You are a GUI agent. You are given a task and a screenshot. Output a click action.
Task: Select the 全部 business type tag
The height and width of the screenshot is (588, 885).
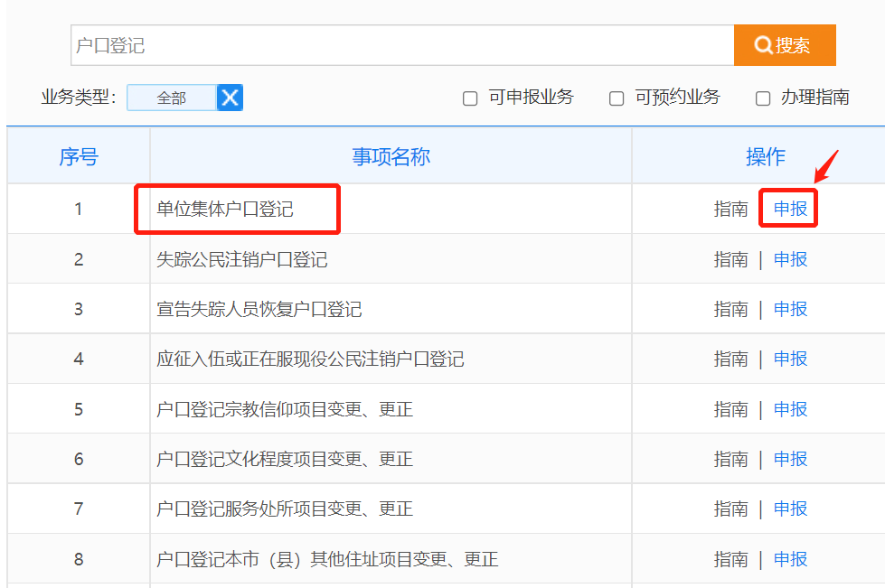(x=172, y=98)
